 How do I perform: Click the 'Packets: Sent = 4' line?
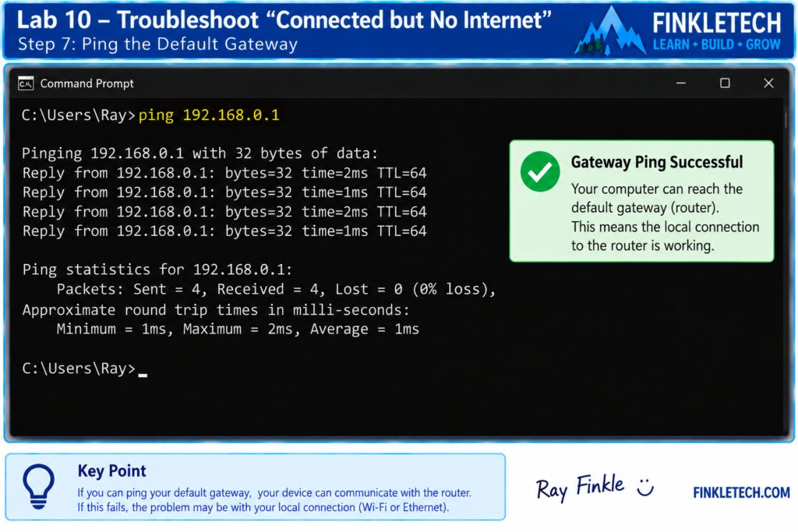276,290
